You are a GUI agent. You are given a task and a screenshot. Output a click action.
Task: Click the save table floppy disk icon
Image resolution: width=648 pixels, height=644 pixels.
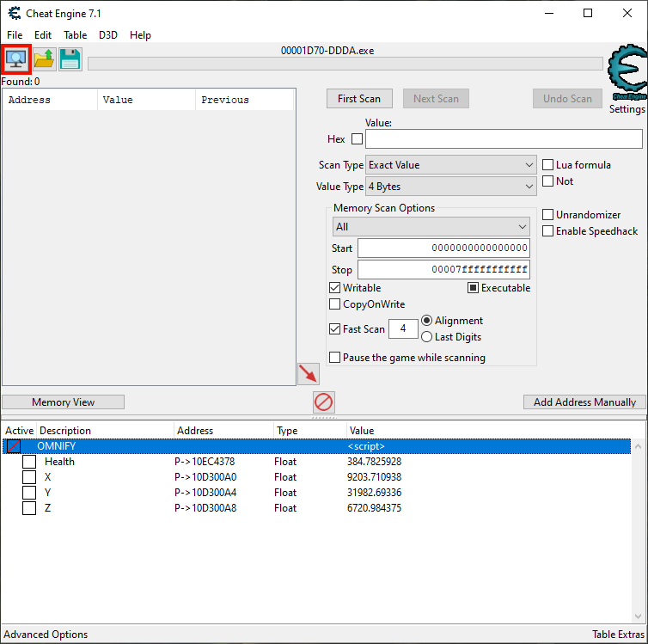point(70,59)
